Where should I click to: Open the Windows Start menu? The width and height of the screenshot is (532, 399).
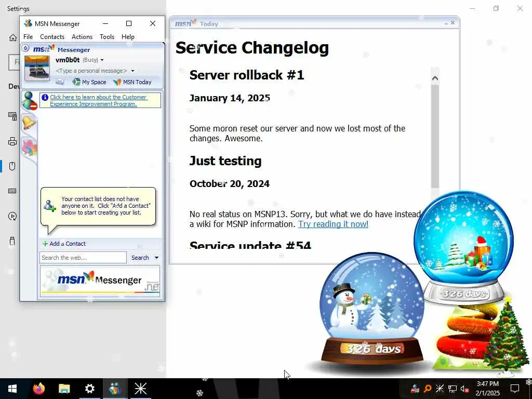(12, 389)
